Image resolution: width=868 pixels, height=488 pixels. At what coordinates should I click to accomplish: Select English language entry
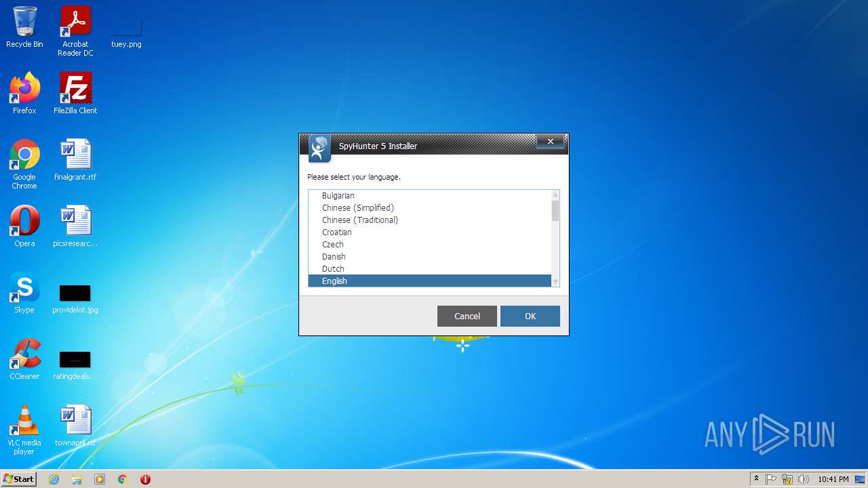[x=430, y=281]
